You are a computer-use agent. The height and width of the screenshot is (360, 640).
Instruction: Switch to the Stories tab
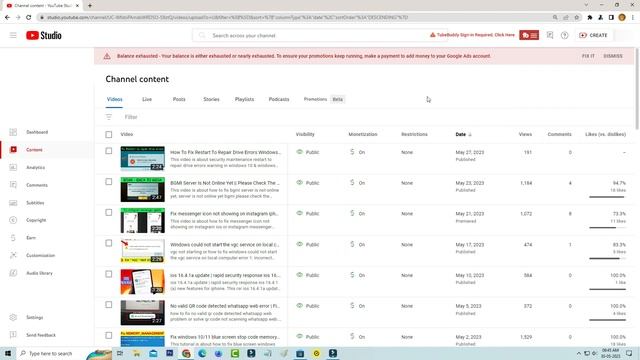[x=211, y=100]
